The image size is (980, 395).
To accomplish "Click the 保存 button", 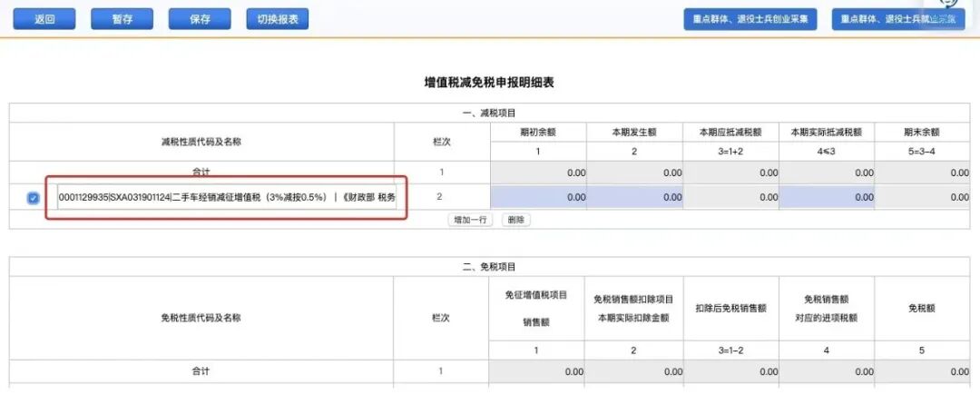I will click(x=200, y=19).
